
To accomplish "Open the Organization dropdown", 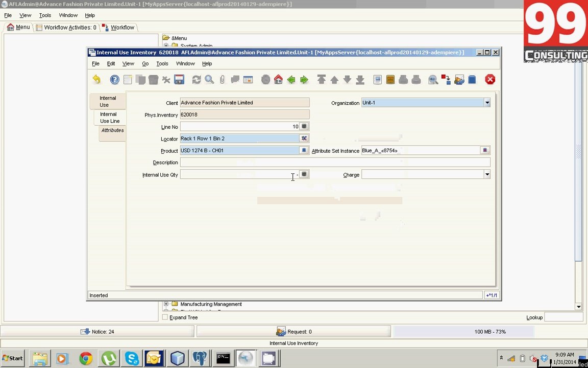I will coord(487,103).
